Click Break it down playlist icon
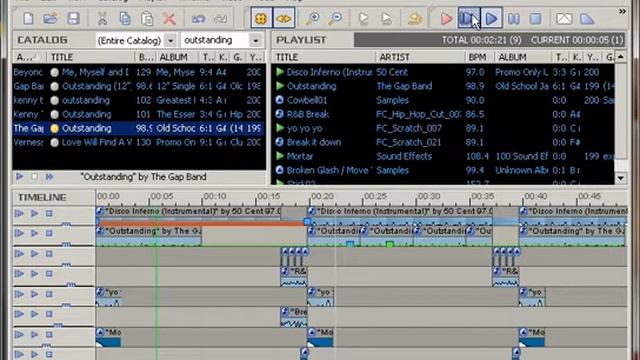The image size is (640, 360). [x=280, y=142]
